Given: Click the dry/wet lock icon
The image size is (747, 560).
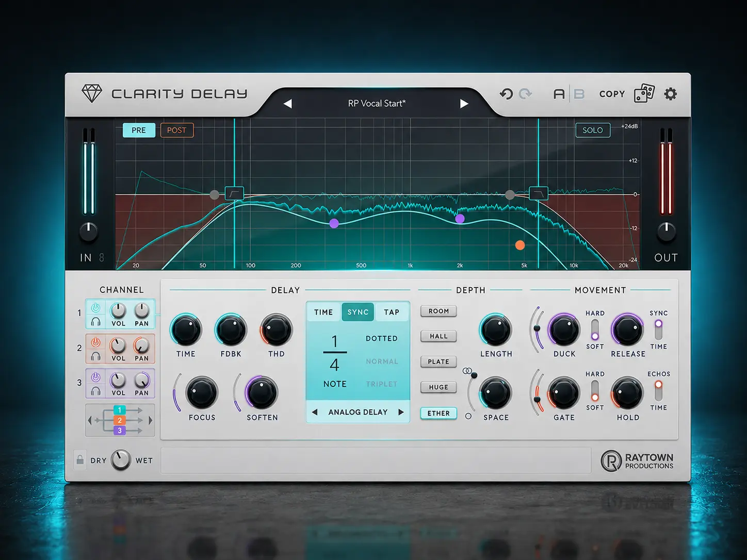Looking at the screenshot, I should point(80,459).
